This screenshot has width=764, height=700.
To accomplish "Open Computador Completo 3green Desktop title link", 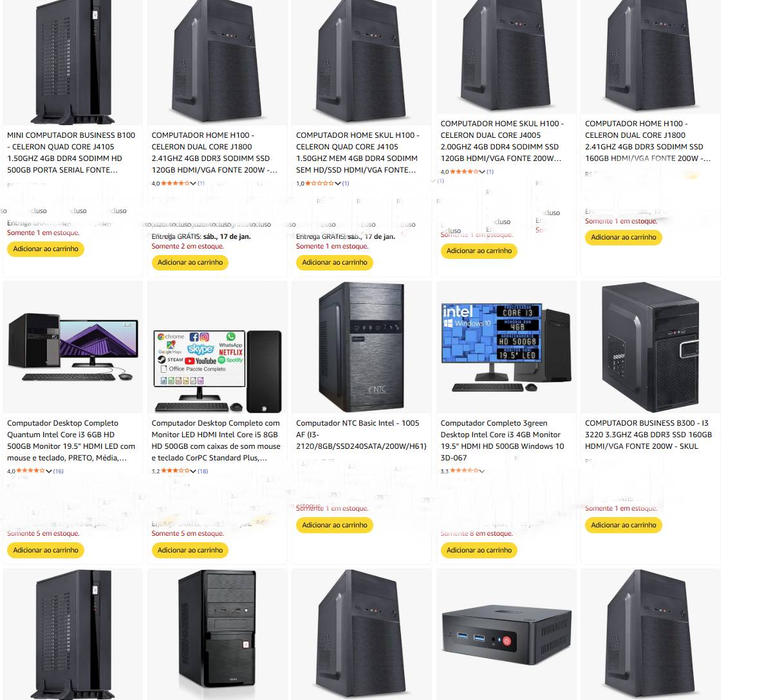I will tap(502, 440).
